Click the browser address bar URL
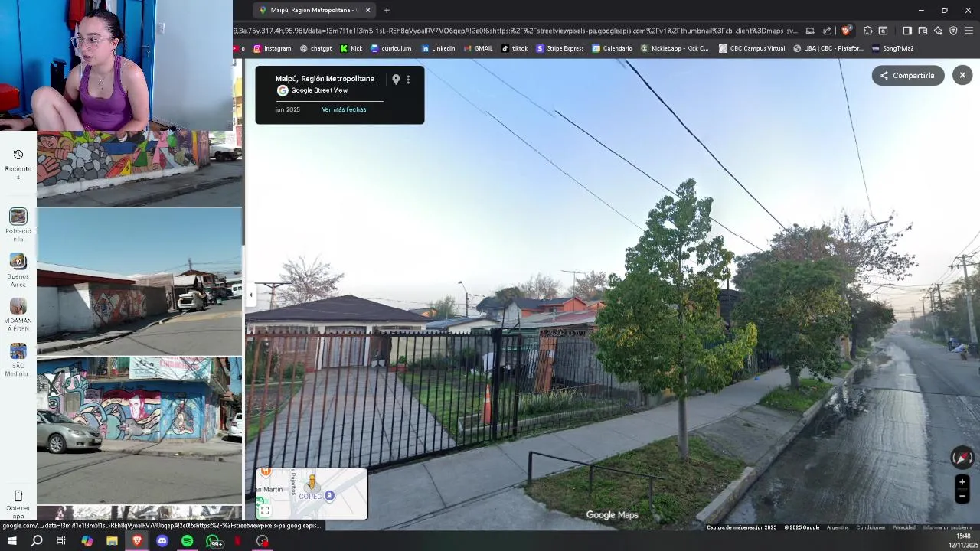The image size is (980, 551). click(514, 31)
